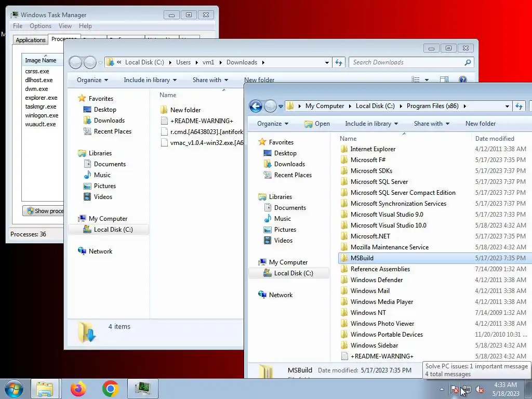
Task: Select New folder in Downloads window
Action: tap(185, 110)
